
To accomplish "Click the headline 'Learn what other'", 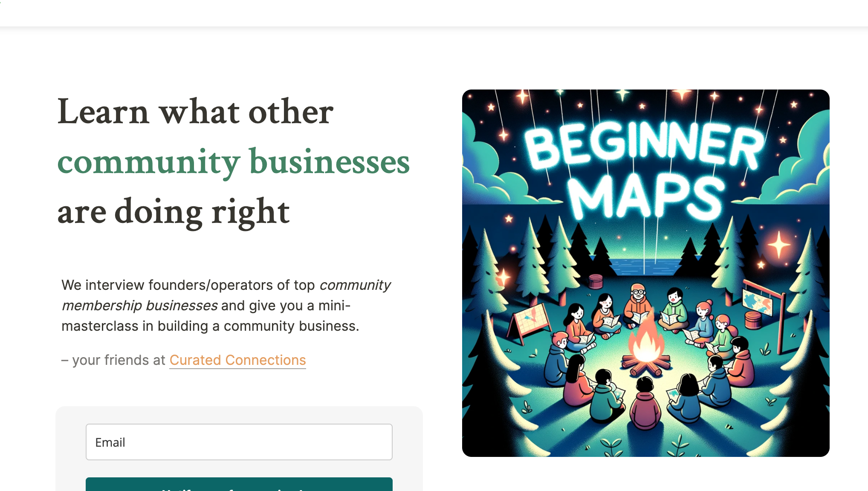I will (x=195, y=112).
